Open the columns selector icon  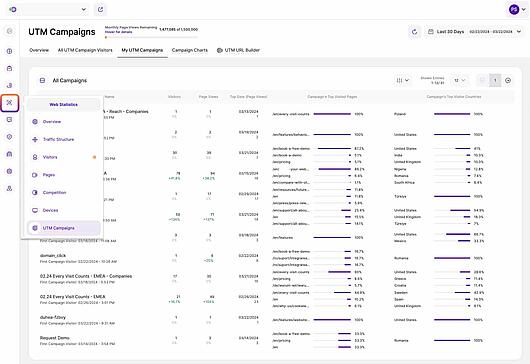pyautogui.click(x=403, y=80)
